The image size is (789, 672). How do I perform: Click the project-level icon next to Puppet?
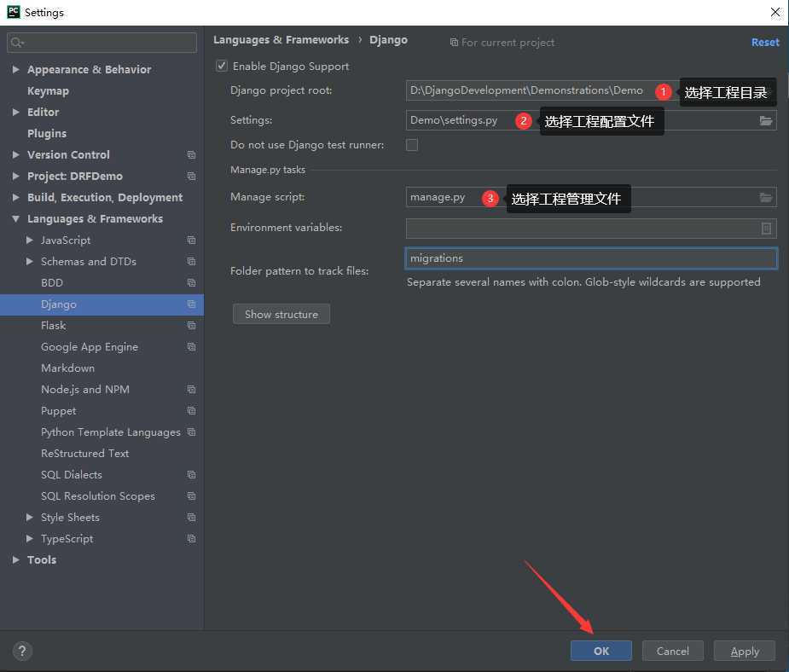pyautogui.click(x=191, y=410)
